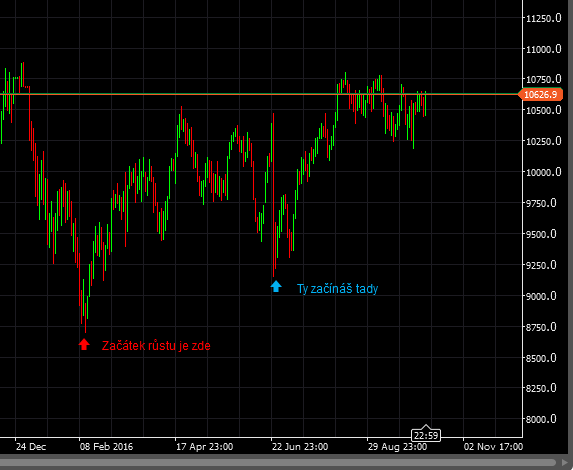Click the '29 Aug 23:00' date label
573x470 pixels.
coord(397,447)
